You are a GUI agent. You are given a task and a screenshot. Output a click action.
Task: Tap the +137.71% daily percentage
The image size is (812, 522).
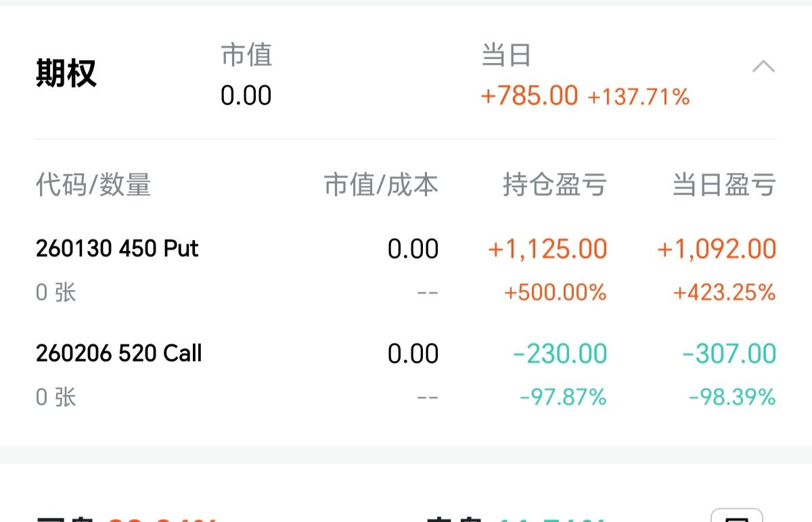coord(638,97)
